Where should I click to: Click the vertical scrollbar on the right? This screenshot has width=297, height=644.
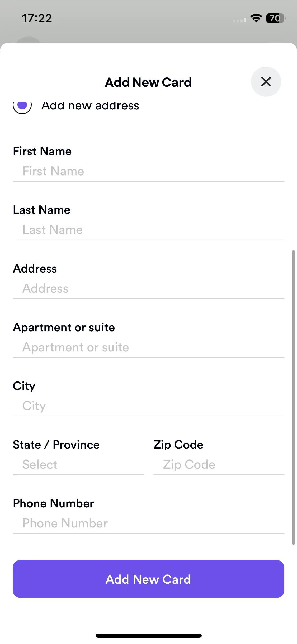(293, 397)
